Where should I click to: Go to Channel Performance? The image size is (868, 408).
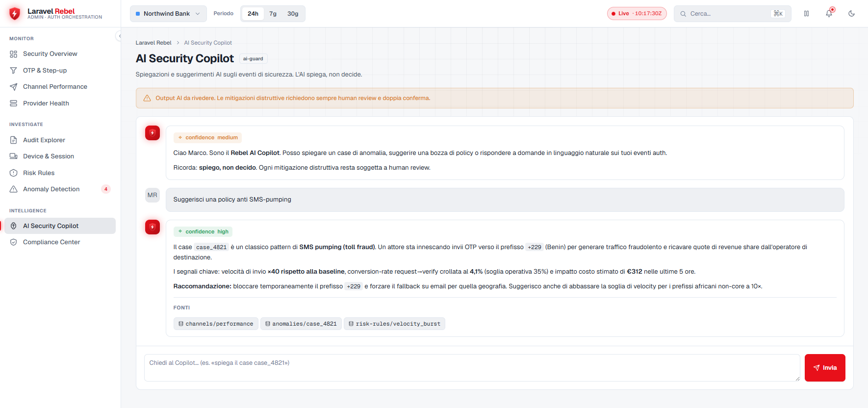(x=60, y=87)
